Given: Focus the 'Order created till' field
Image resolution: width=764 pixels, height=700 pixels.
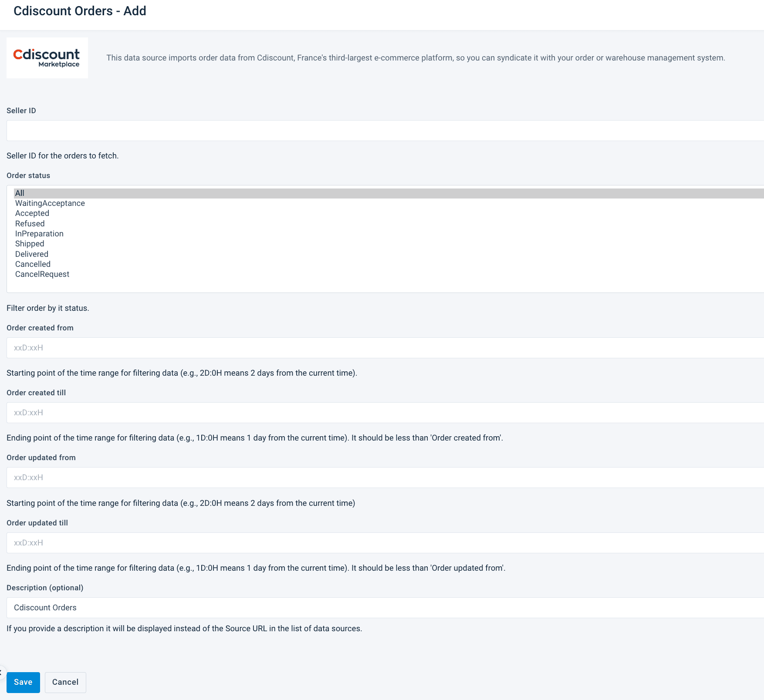Looking at the screenshot, I should click(383, 413).
